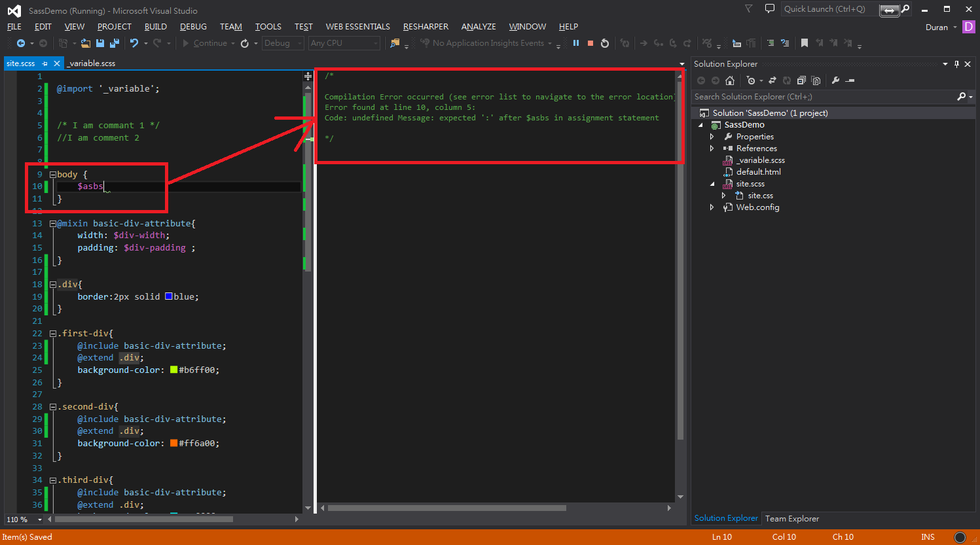Click the Continue debug button
980x545 pixels.
pyautogui.click(x=204, y=43)
